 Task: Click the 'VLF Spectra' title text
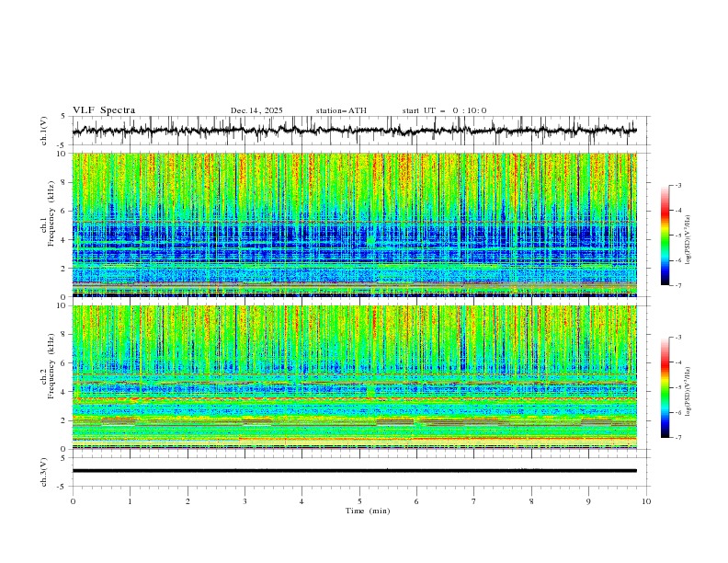[104, 110]
